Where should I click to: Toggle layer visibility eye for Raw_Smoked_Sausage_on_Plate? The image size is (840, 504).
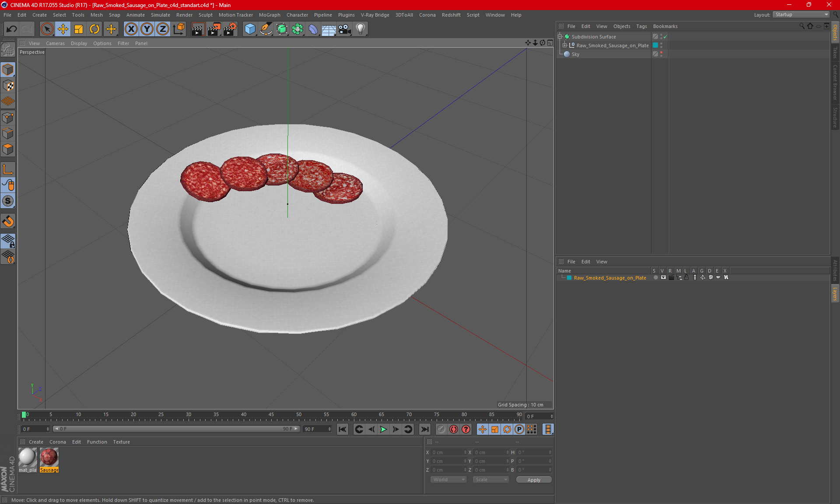tap(663, 277)
